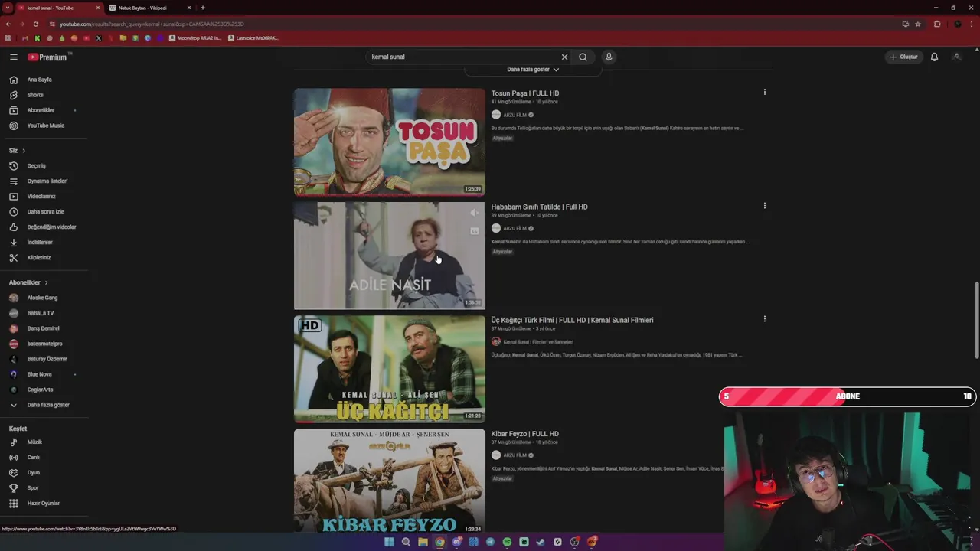The height and width of the screenshot is (551, 980).
Task: Open more options for Tosun Paşa
Action: pyautogui.click(x=764, y=93)
